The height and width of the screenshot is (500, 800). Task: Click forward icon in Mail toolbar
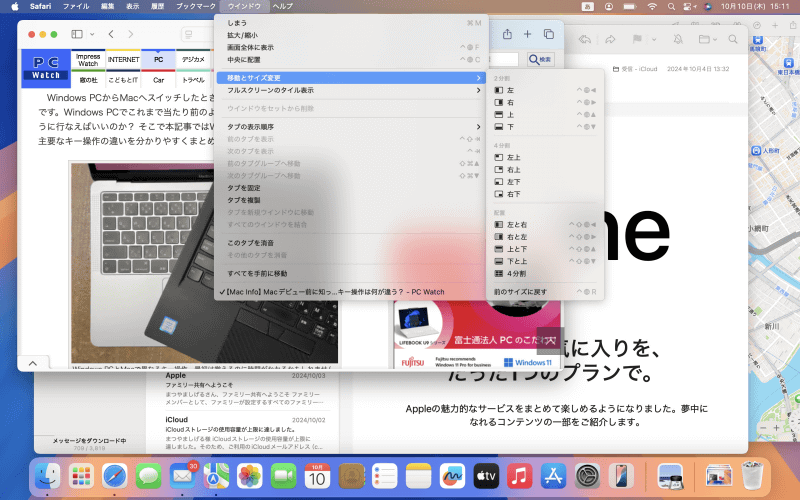pyautogui.click(x=610, y=39)
